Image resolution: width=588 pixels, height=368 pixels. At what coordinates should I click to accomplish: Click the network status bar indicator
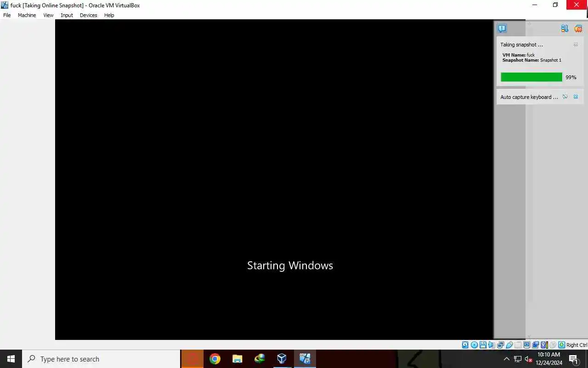pyautogui.click(x=501, y=345)
